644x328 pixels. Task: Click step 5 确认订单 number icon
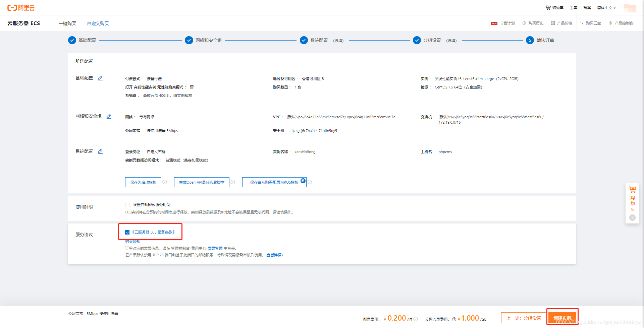point(530,40)
